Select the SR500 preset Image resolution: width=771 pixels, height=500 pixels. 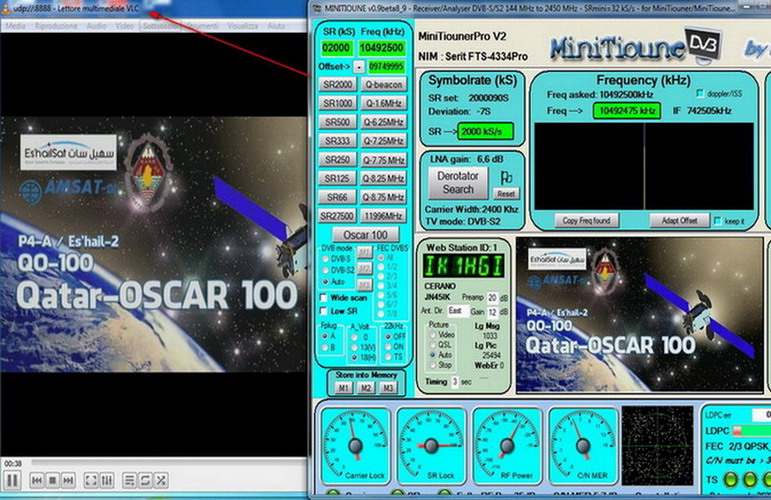click(x=337, y=122)
